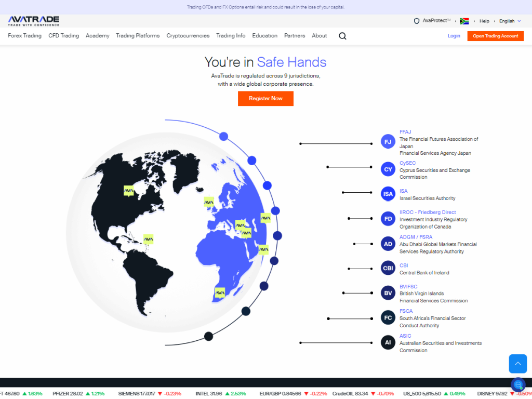Select the AI Australia regulator badge
This screenshot has width=532, height=399.
coord(388,342)
